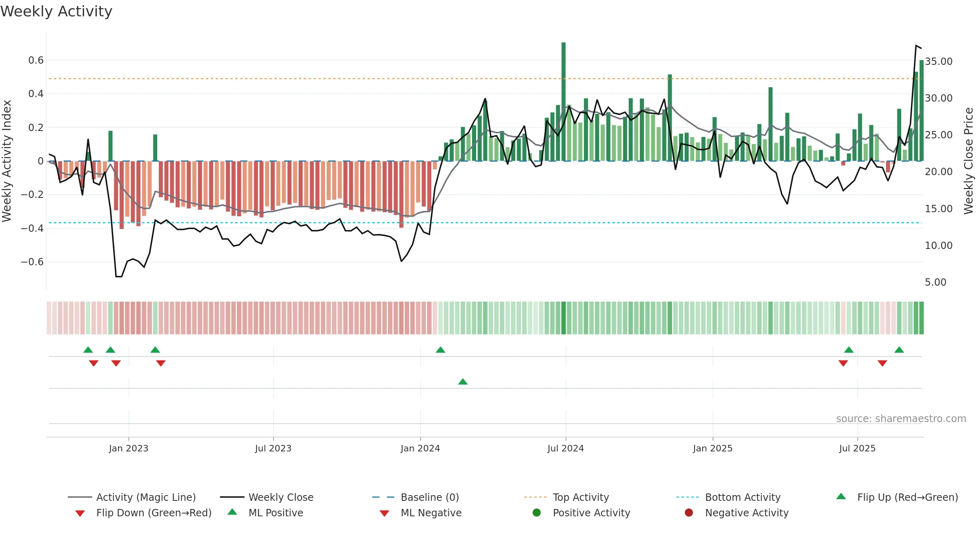Click the 'Jul 2025' x-axis label
This screenshot has height=551, width=980.
click(857, 448)
